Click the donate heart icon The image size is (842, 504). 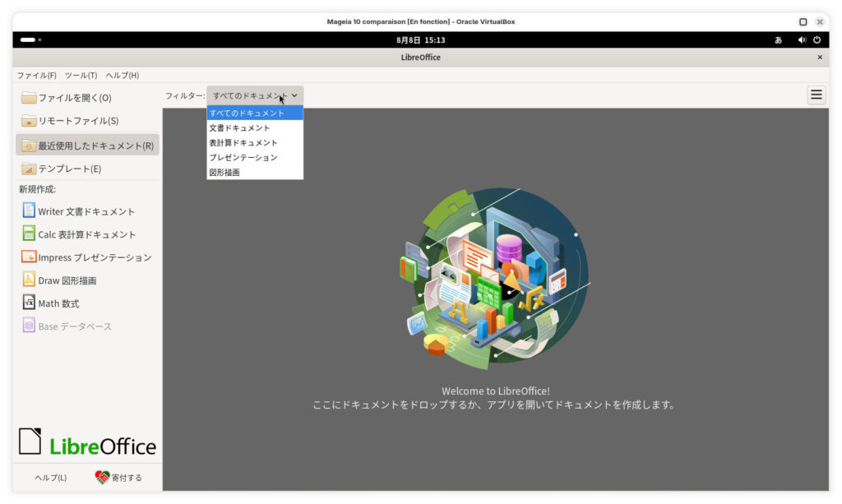point(102,477)
